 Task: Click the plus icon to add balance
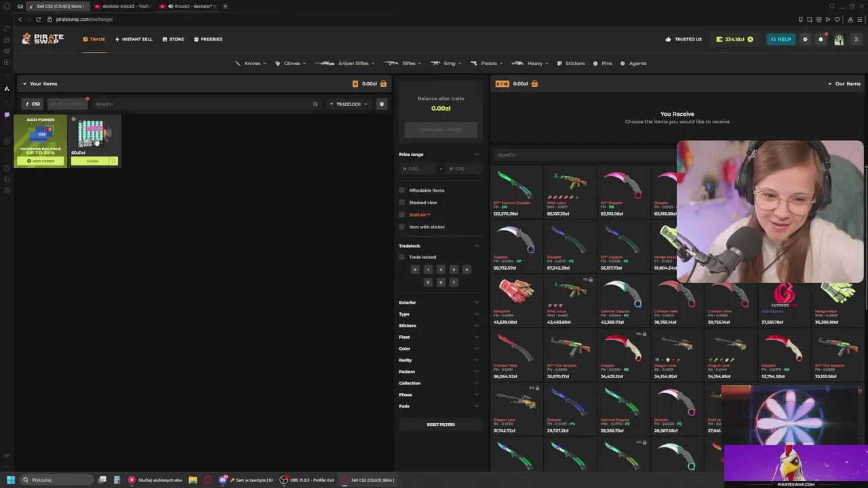click(750, 39)
